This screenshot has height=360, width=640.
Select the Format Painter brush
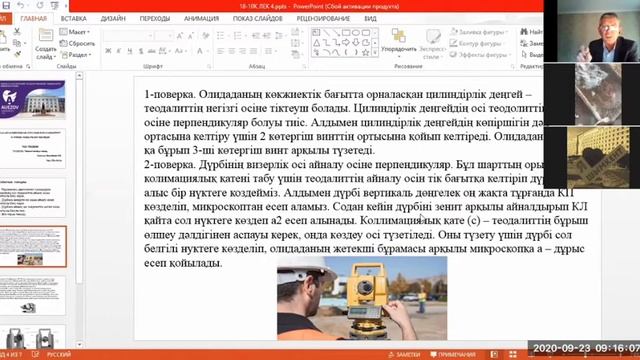17,54
